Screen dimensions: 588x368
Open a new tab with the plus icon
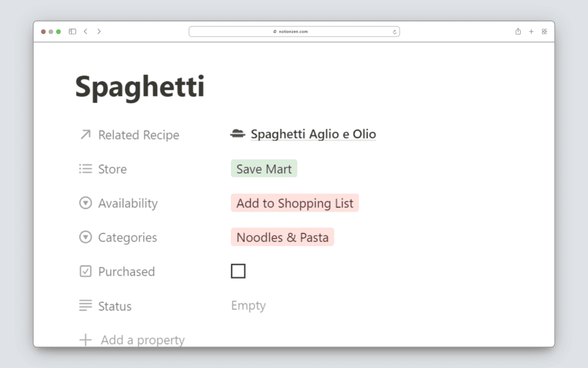[x=531, y=32]
